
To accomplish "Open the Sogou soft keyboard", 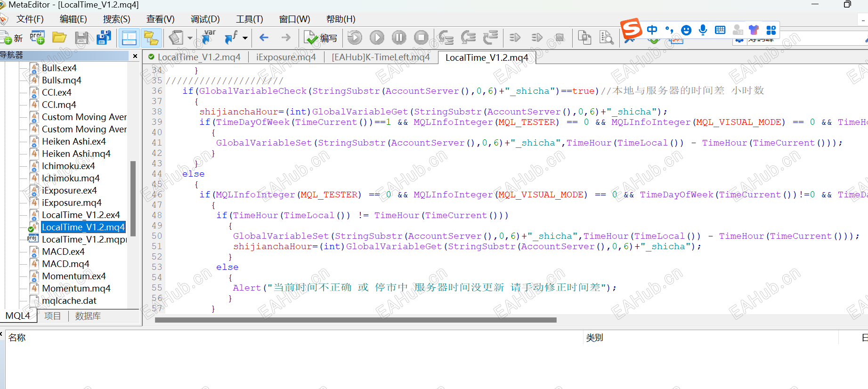I will click(720, 30).
